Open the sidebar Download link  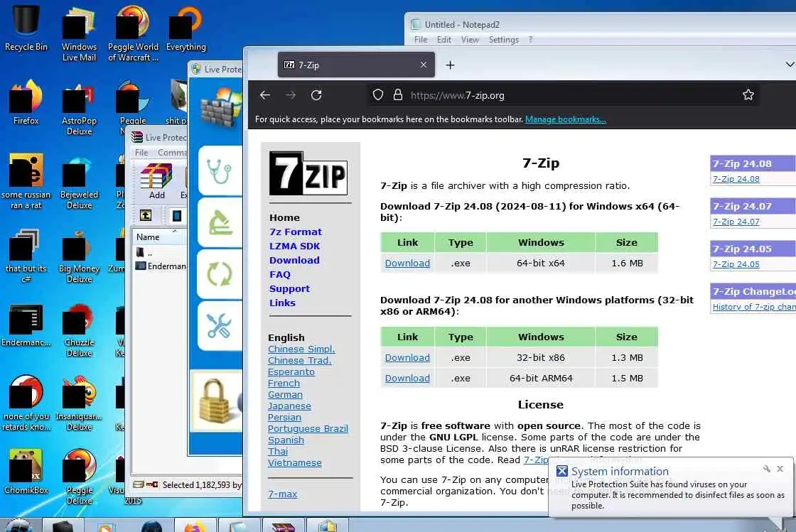[x=294, y=260]
